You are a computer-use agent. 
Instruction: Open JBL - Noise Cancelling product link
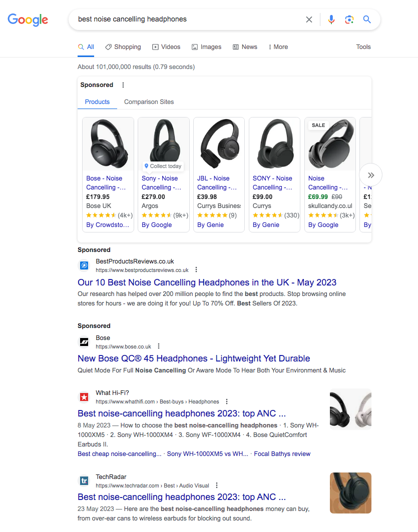point(217,183)
